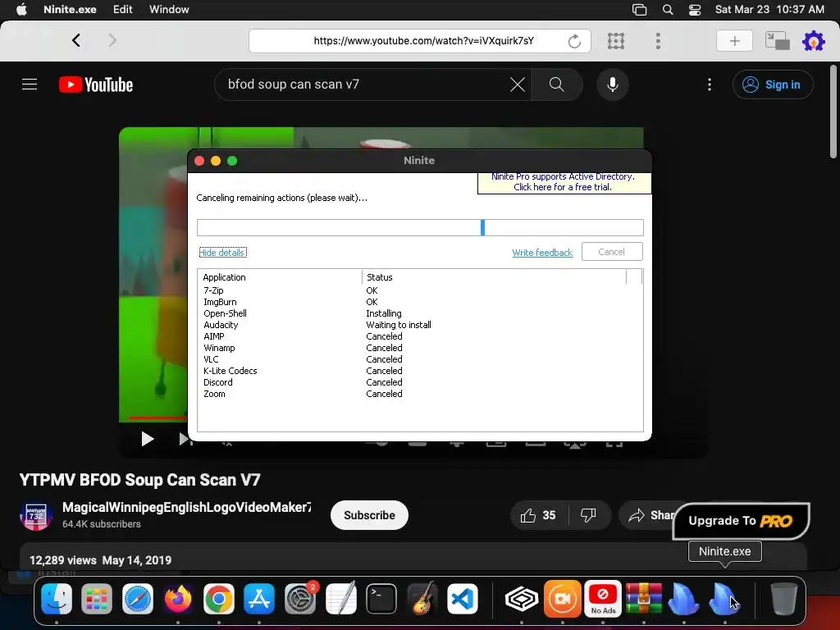Click the Cancel button in Ninite
The width and height of the screenshot is (840, 630).
click(x=612, y=252)
